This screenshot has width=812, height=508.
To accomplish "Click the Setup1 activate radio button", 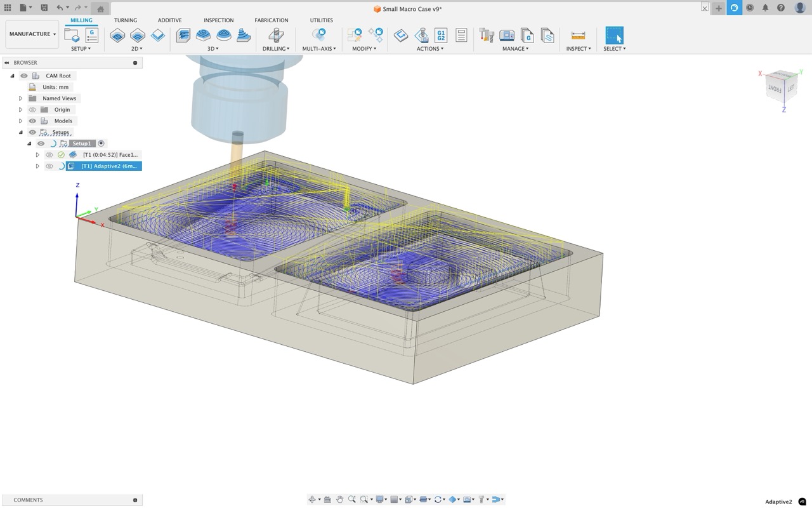I will (101, 144).
